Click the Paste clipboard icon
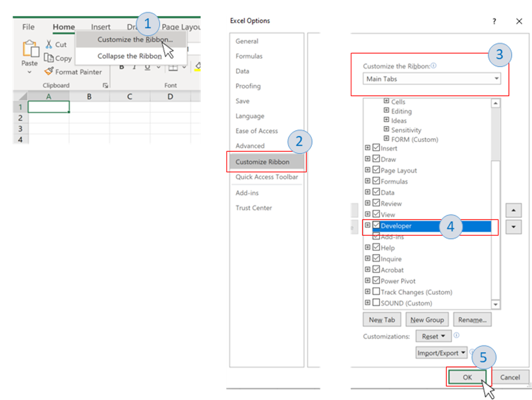 pyautogui.click(x=30, y=50)
